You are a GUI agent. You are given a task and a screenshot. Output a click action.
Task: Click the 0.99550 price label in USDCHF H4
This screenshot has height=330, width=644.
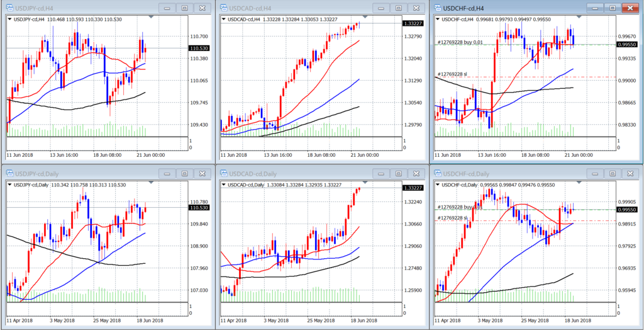click(626, 45)
